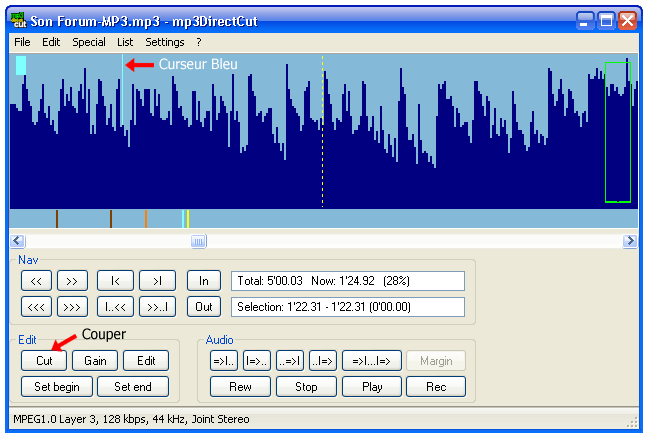Click the Rew button
Screen dimensions: 647x437
tap(240, 387)
